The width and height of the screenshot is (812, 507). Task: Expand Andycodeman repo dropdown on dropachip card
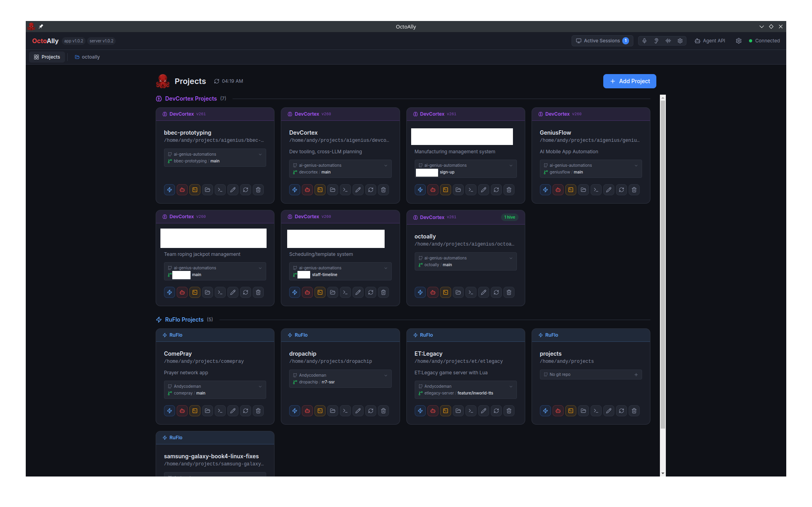point(386,375)
